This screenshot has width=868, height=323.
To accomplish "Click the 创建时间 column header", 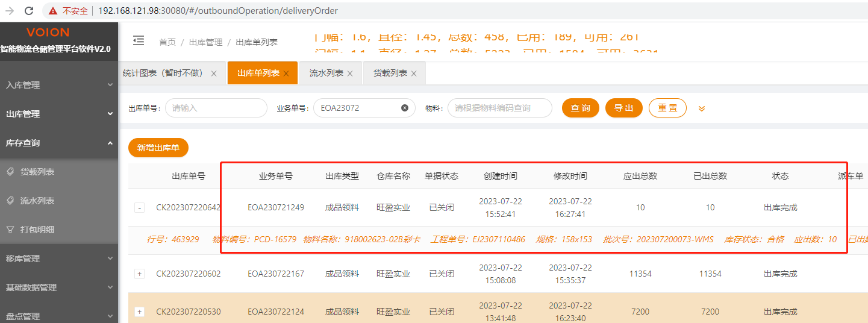I will [501, 176].
